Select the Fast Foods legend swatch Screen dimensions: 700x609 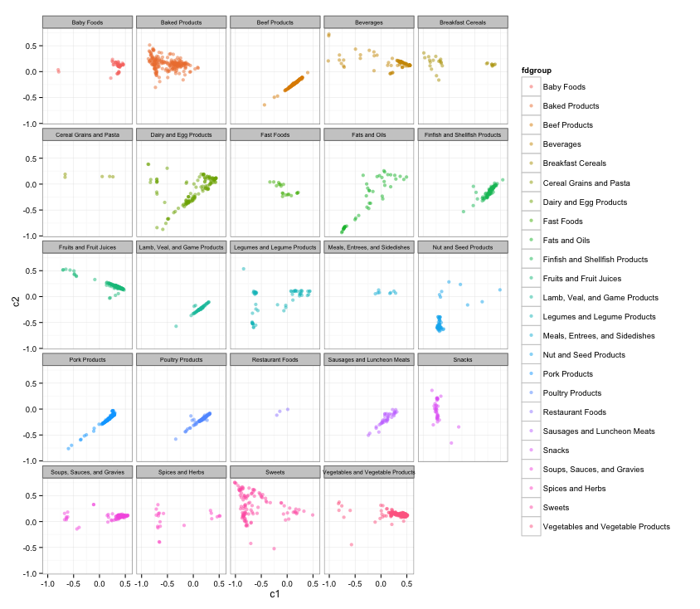coord(531,222)
